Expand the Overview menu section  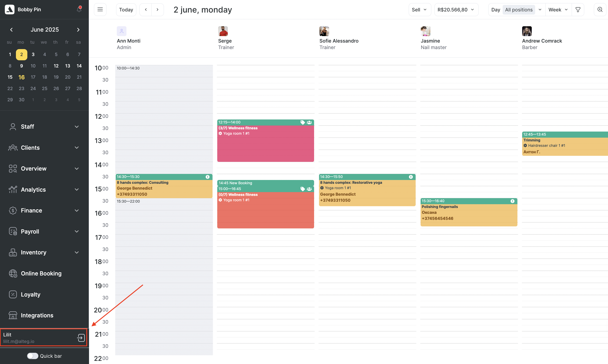[76, 169]
